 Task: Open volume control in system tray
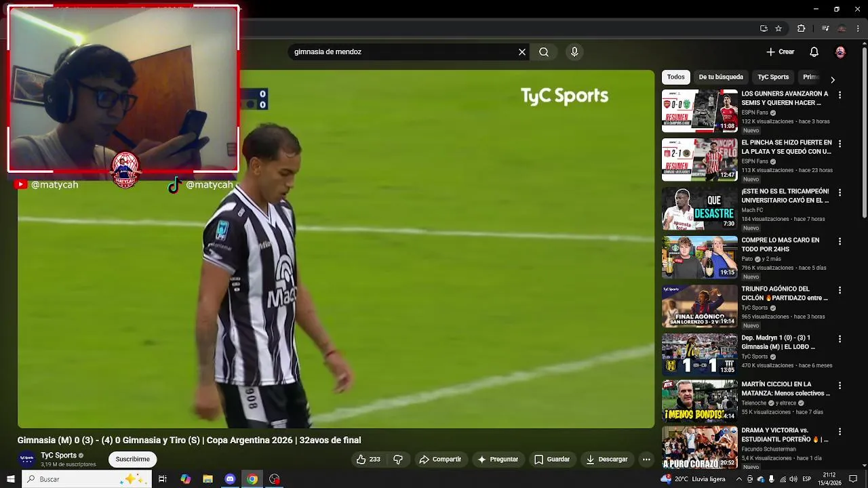[793, 479]
